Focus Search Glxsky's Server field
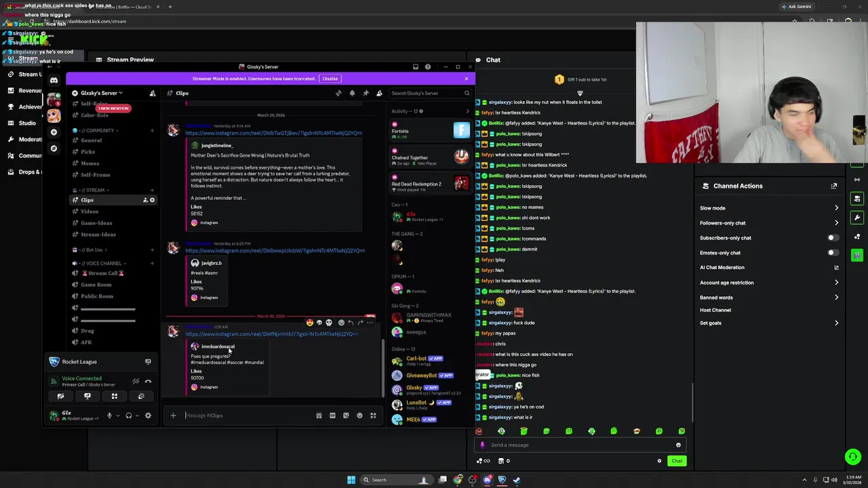This screenshot has height=488, width=868. pos(431,93)
